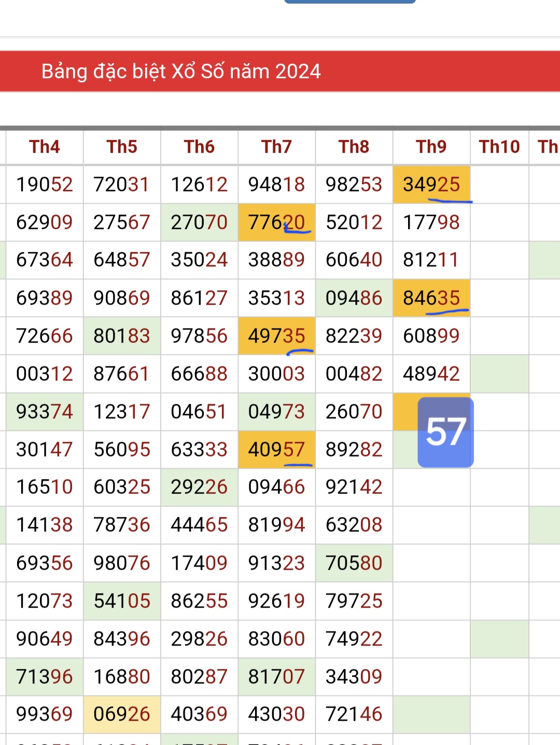The width and height of the screenshot is (560, 745).
Task: Select the Th7 column header
Action: (276, 147)
